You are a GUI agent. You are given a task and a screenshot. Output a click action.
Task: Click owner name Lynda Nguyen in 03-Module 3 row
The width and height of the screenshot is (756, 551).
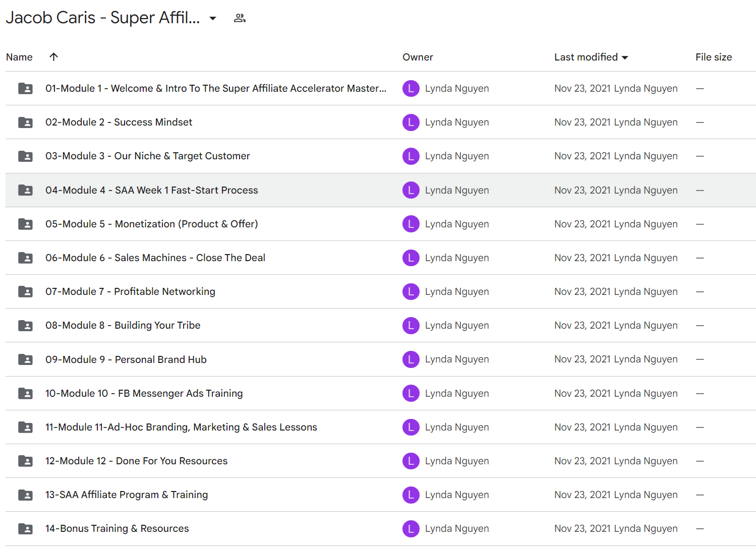tap(457, 156)
